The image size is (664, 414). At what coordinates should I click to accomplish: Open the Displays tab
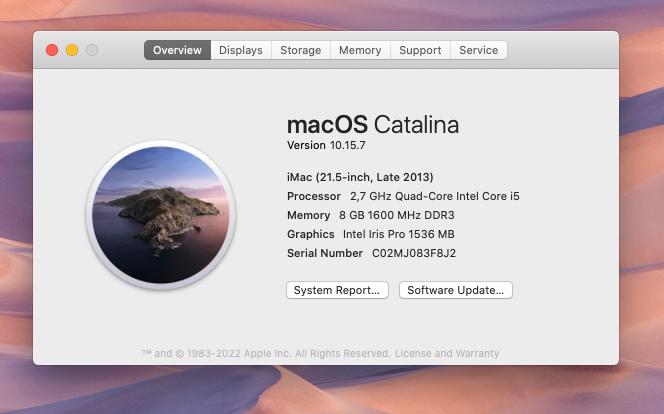(x=241, y=50)
